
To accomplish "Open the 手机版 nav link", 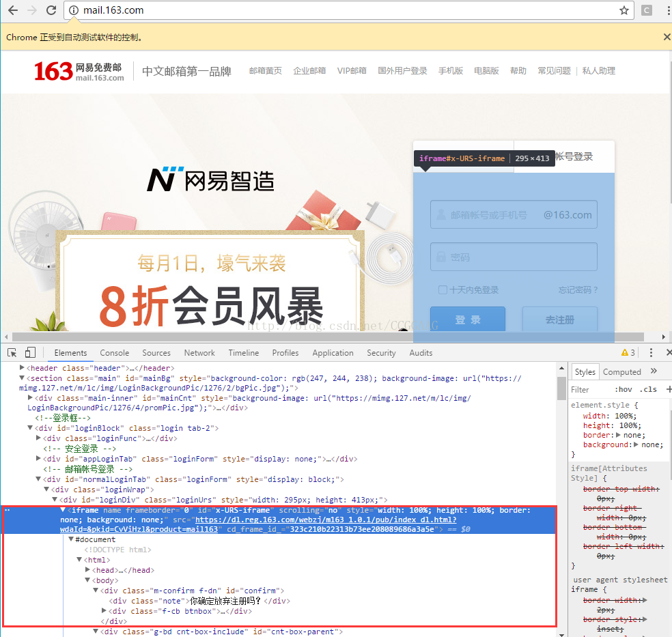I will pyautogui.click(x=451, y=71).
